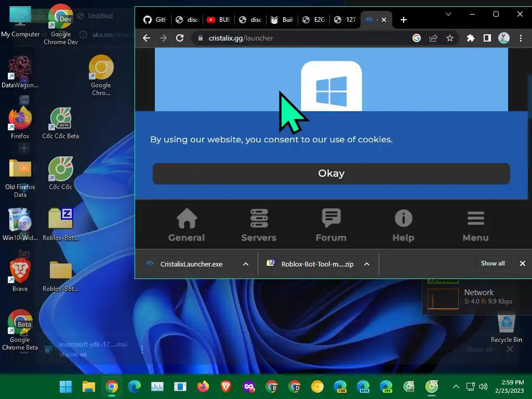
Task: Select the Cốc Cốc desktop shortcut
Action: (60, 173)
